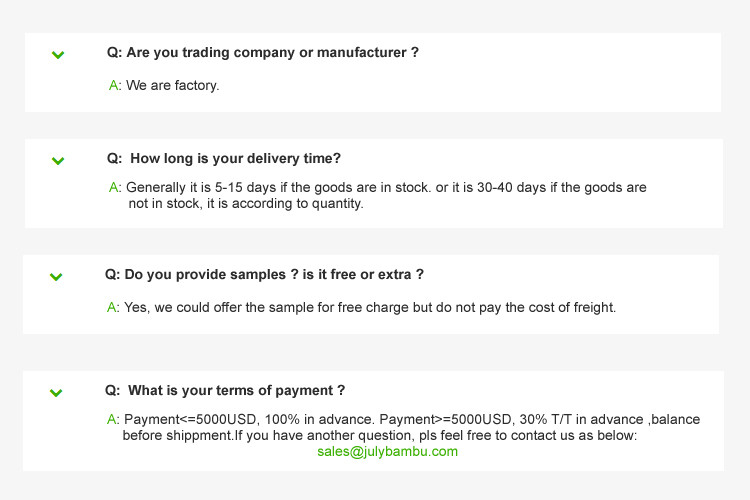Select the question 'What is your terms of payment ?'
The width and height of the screenshot is (750, 500).
(225, 390)
